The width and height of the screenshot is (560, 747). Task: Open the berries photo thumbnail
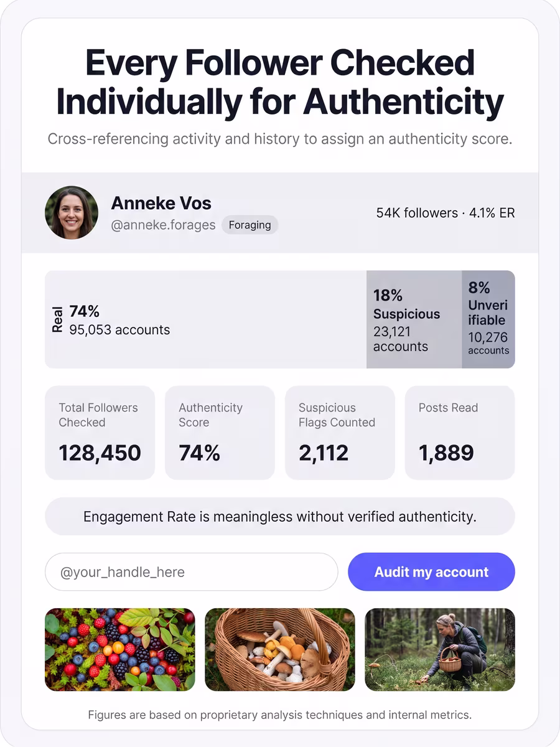[120, 649]
